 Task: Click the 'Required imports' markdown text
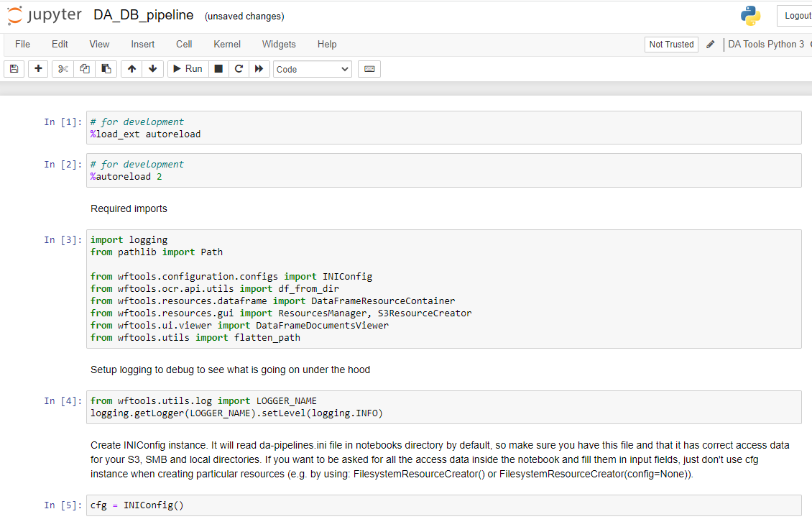coord(129,208)
